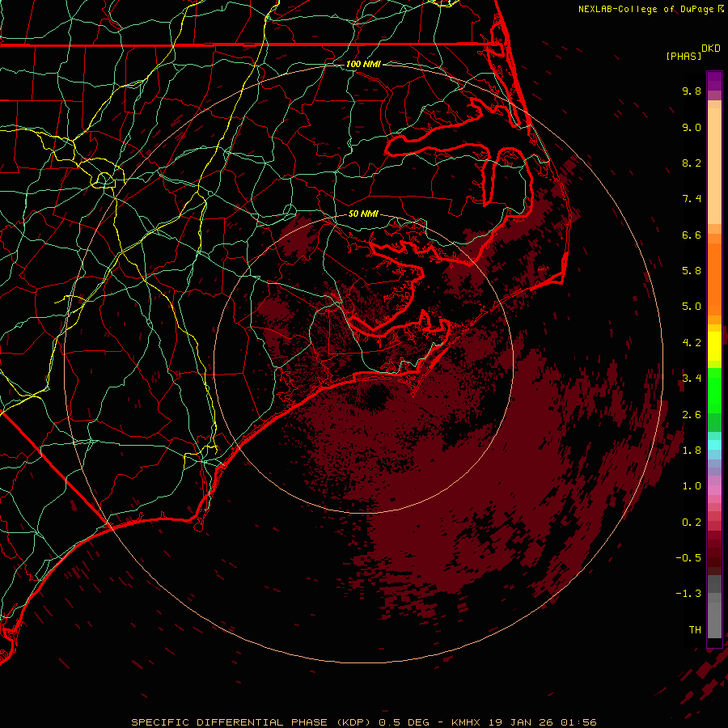Click the 1.8 scale value
This screenshot has width=728, height=728.
point(692,451)
